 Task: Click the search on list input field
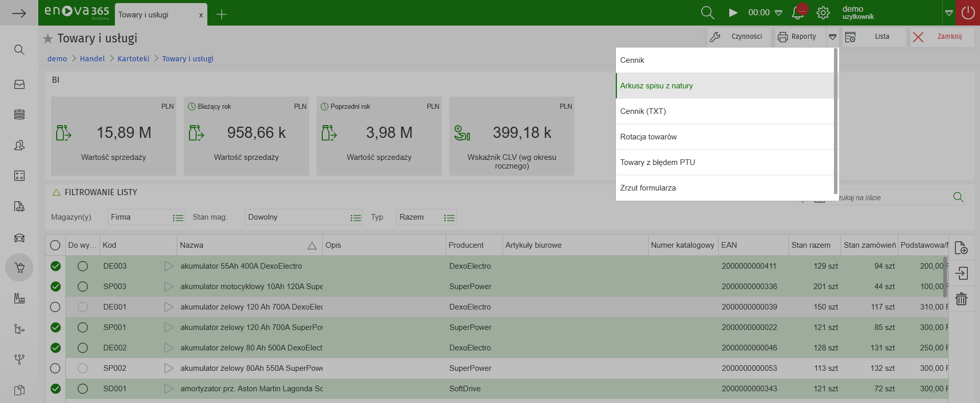coord(891,198)
